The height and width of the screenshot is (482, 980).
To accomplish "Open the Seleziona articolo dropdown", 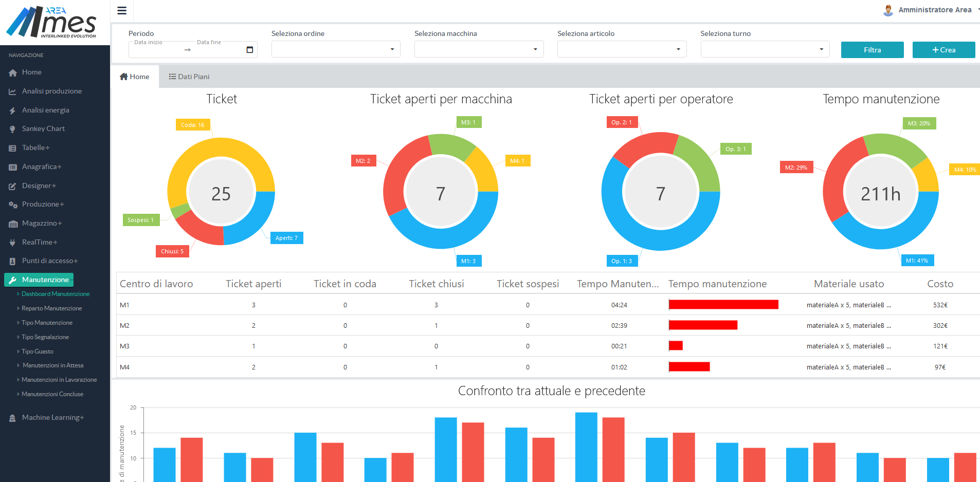I will (x=622, y=49).
